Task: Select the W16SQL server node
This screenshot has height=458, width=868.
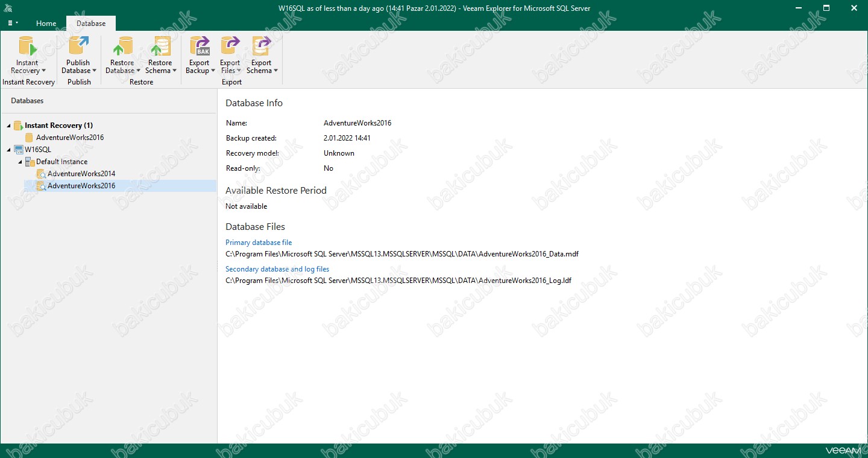Action: pos(38,150)
